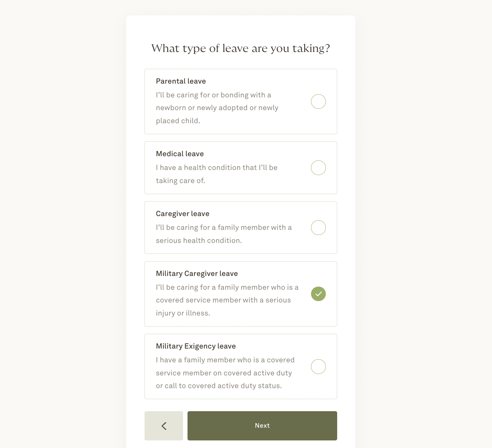
Task: Select the Medical leave radio button
Action: 318,168
